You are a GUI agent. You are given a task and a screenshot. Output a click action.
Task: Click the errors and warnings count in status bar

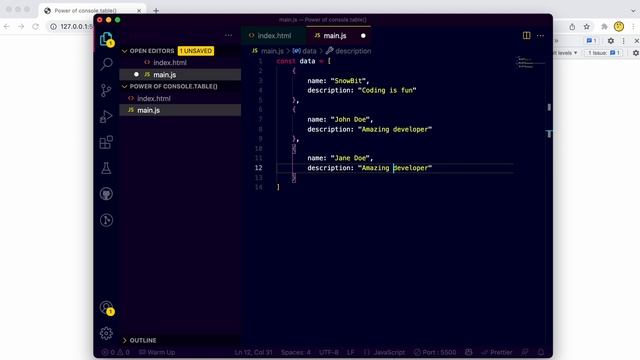click(116, 352)
